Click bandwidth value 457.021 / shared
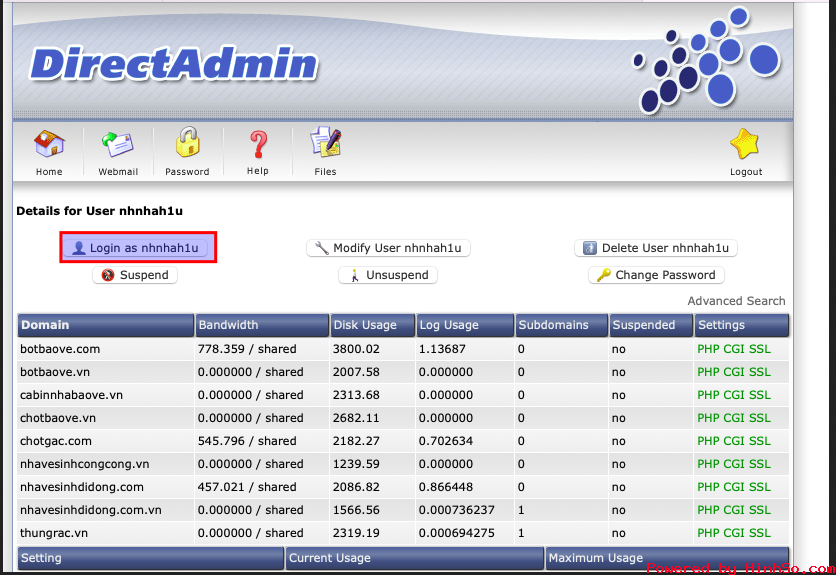This screenshot has width=836, height=575. 247,487
